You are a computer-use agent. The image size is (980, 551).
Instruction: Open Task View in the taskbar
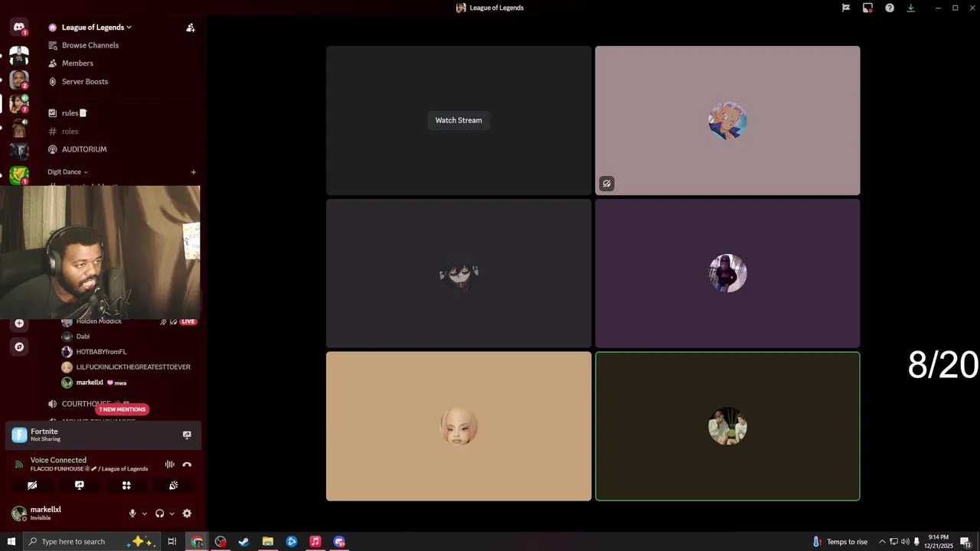[172, 542]
